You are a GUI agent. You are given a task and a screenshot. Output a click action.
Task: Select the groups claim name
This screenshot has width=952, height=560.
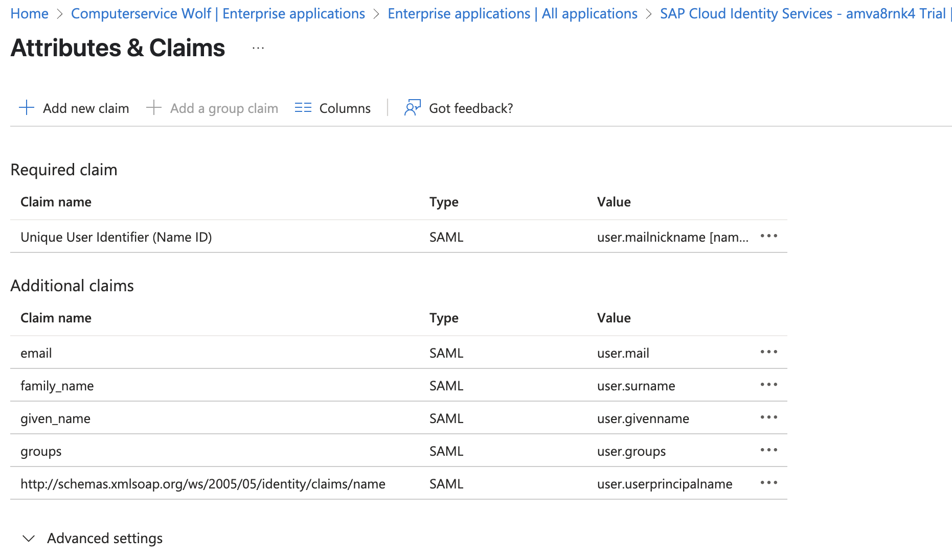(x=41, y=452)
